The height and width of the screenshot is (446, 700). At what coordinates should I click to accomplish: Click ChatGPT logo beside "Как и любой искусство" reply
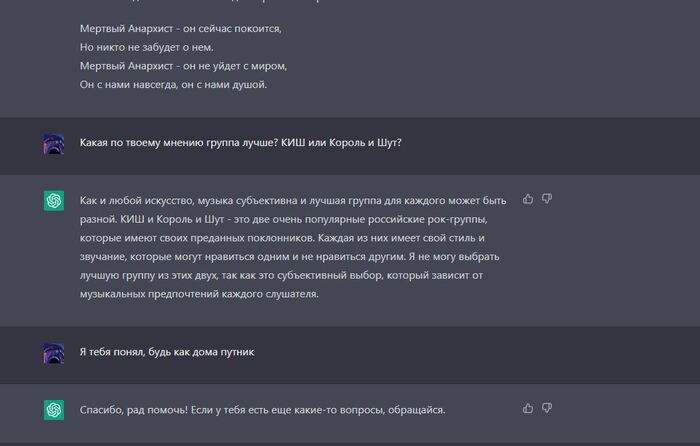pos(54,201)
